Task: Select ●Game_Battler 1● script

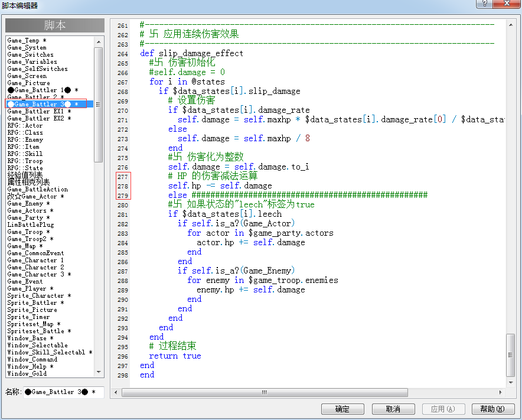Action: point(43,90)
